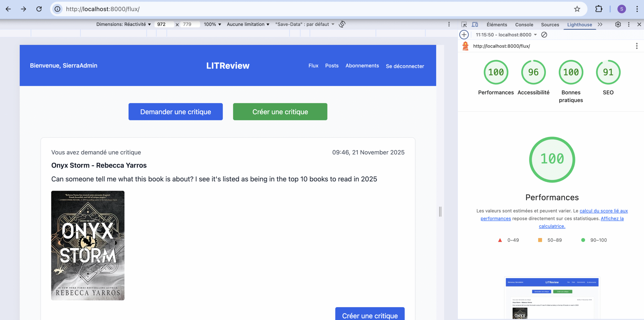Viewport: 644px width, 320px height.
Task: Open the Save-Data par défaut dropdown
Action: point(305,24)
